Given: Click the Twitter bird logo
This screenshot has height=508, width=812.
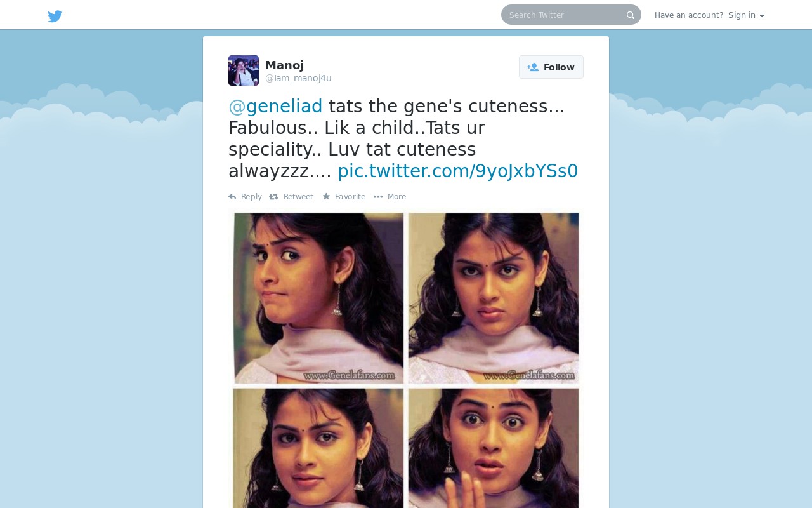Looking at the screenshot, I should pyautogui.click(x=55, y=16).
